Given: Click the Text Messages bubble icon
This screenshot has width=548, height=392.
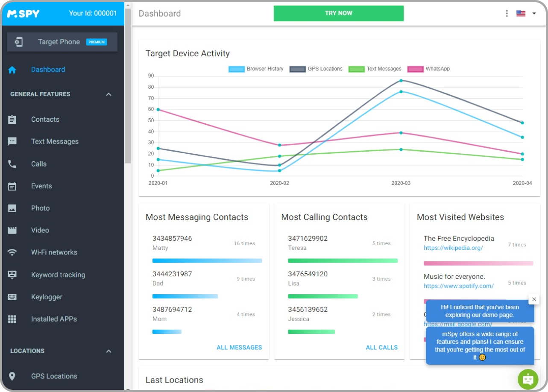Looking at the screenshot, I should pos(12,142).
